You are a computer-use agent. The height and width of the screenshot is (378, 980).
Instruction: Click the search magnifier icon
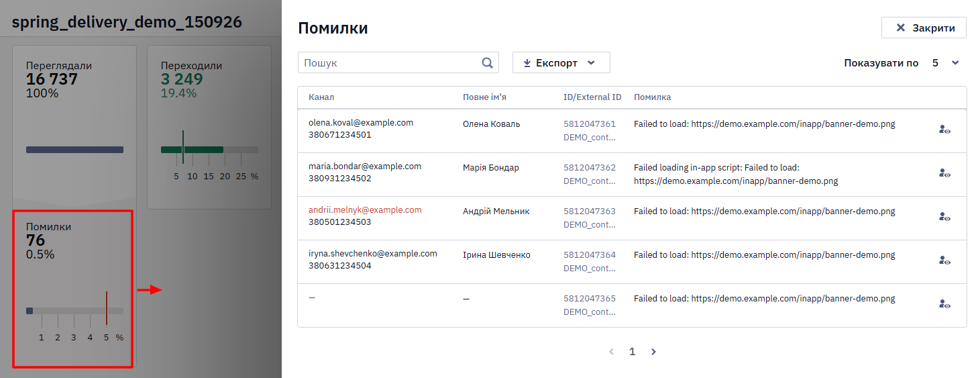pyautogui.click(x=487, y=62)
